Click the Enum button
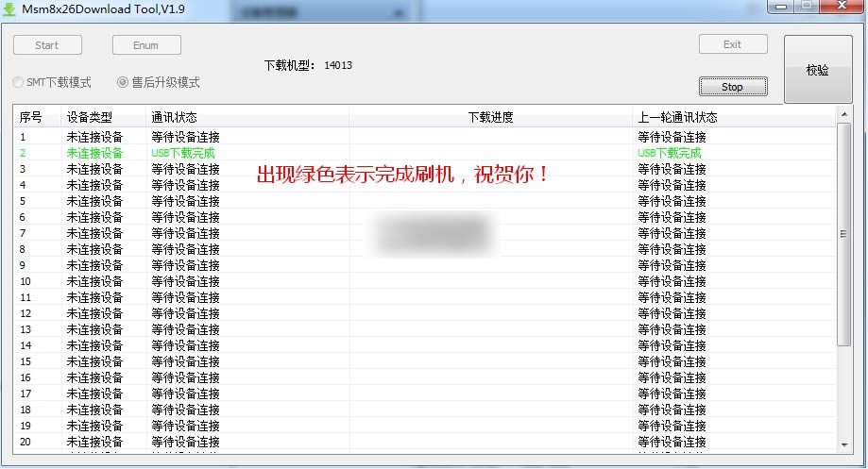 (146, 45)
